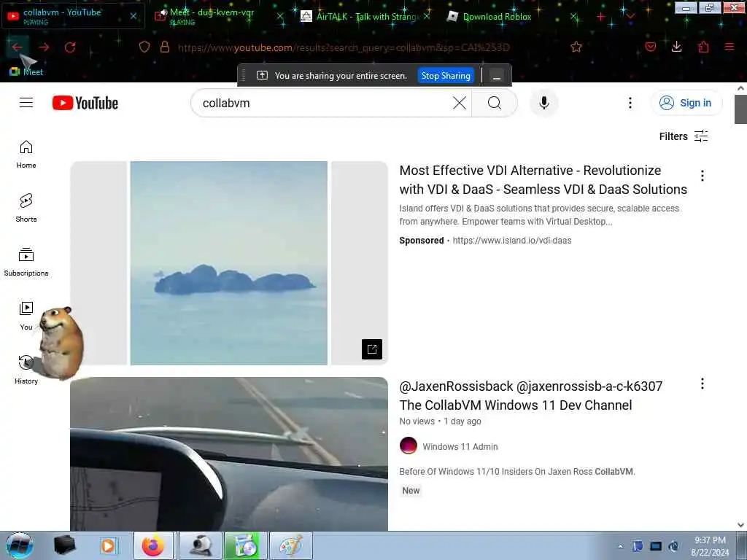747x560 pixels.
Task: Click the page vertical scrollbar thumb
Action: tap(740, 109)
